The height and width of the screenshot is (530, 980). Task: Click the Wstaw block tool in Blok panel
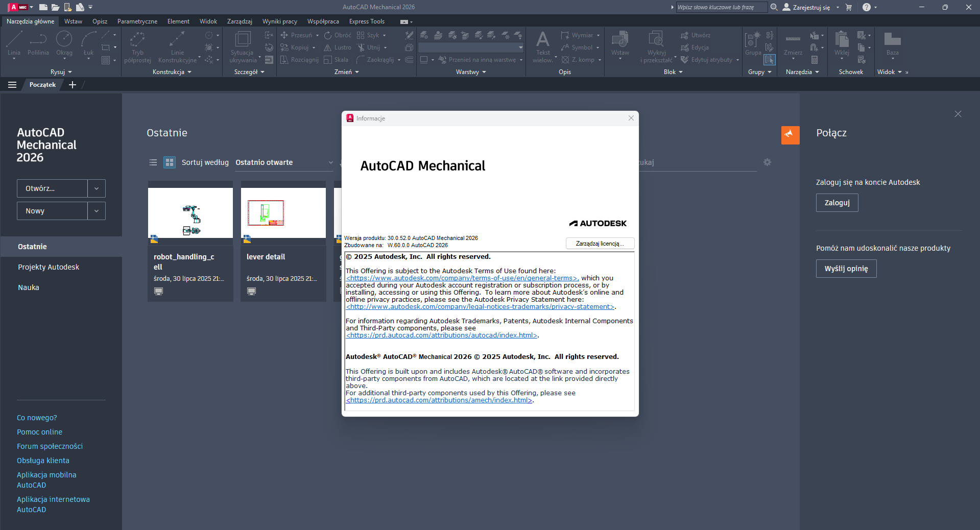tap(620, 44)
